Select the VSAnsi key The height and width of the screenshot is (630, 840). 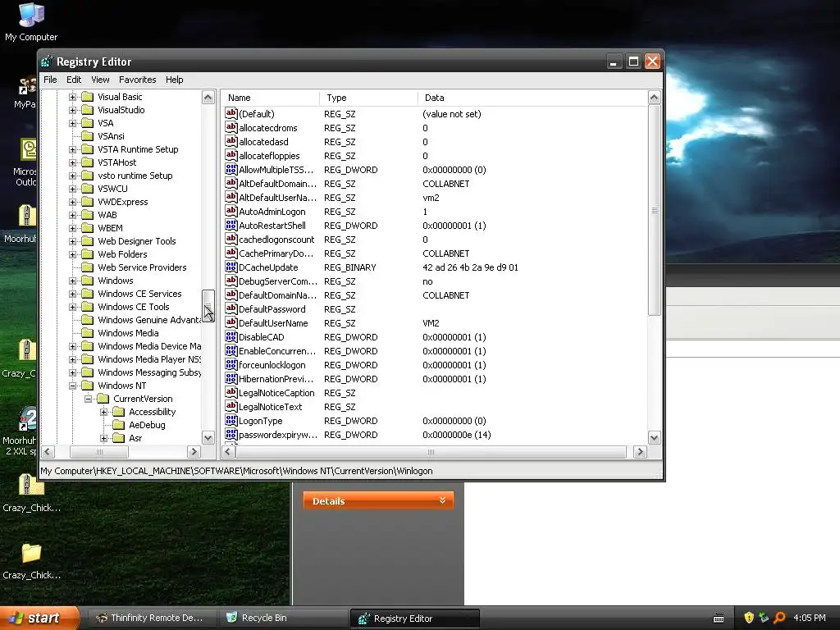[111, 136]
